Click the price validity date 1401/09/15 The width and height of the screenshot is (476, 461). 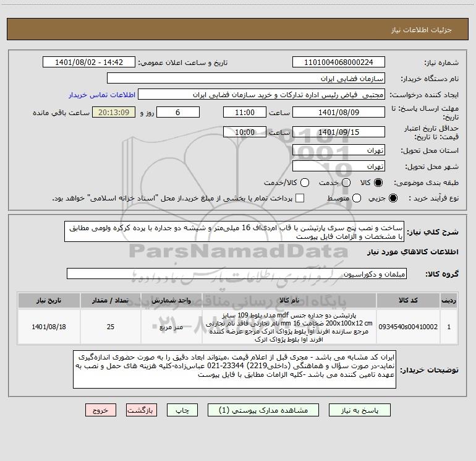click(339, 132)
